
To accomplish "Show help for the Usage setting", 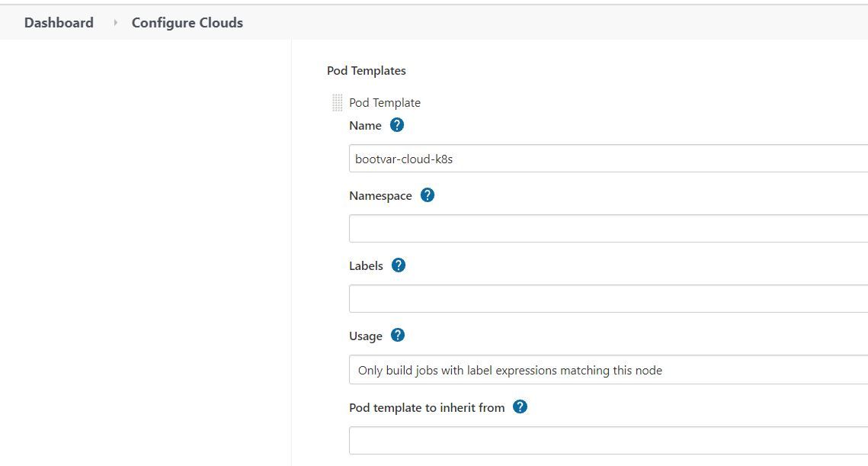I will click(398, 336).
